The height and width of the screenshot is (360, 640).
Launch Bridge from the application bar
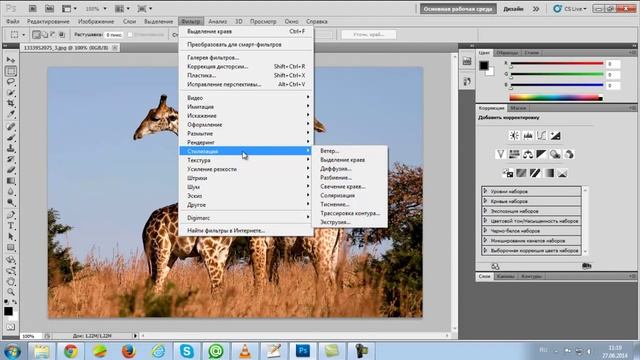(33, 8)
